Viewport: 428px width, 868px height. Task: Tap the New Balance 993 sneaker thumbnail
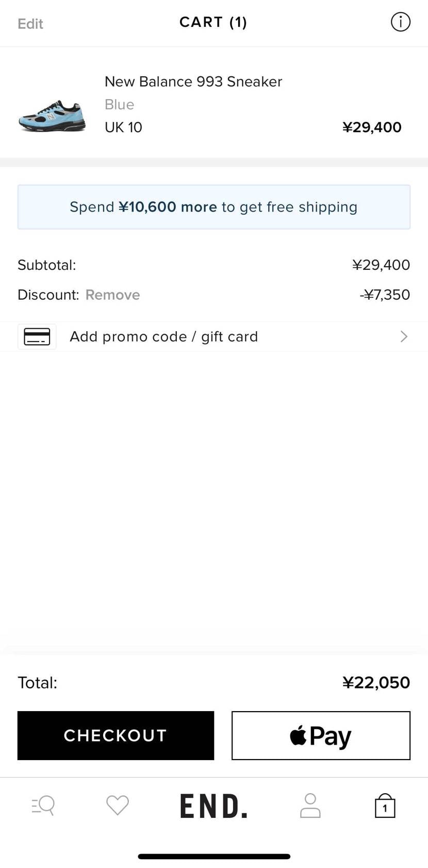(x=52, y=116)
